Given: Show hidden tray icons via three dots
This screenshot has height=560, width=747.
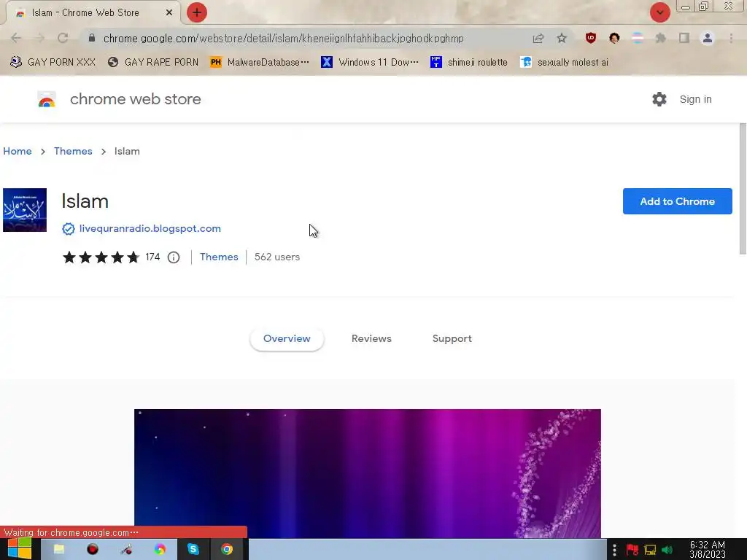Looking at the screenshot, I should click(614, 550).
